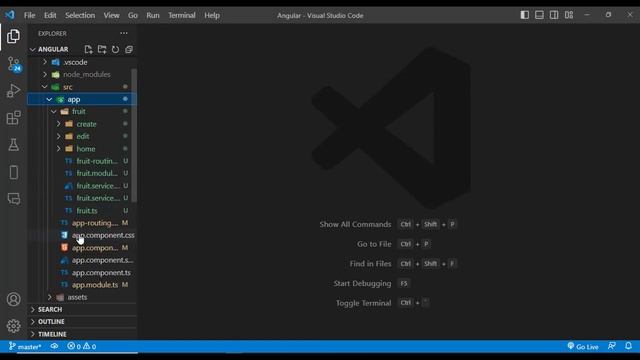Expand the SEARCH section
The image size is (640, 360).
(82, 309)
